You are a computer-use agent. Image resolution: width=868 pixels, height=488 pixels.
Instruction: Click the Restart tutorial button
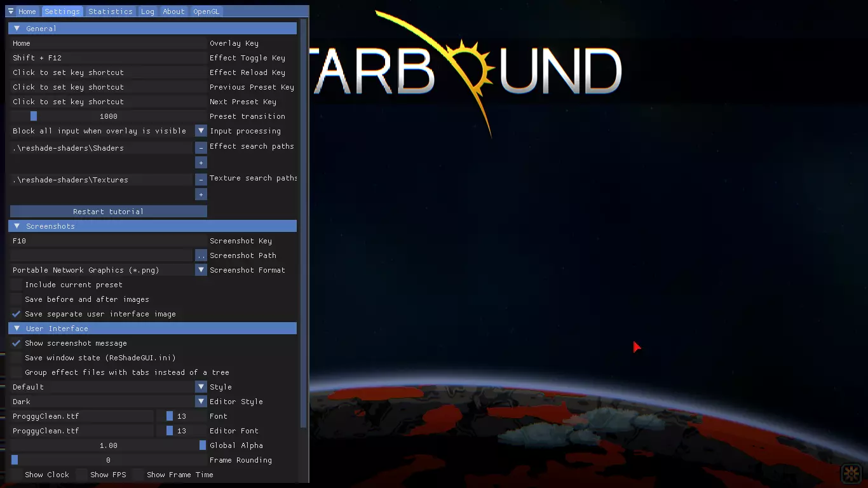(109, 212)
